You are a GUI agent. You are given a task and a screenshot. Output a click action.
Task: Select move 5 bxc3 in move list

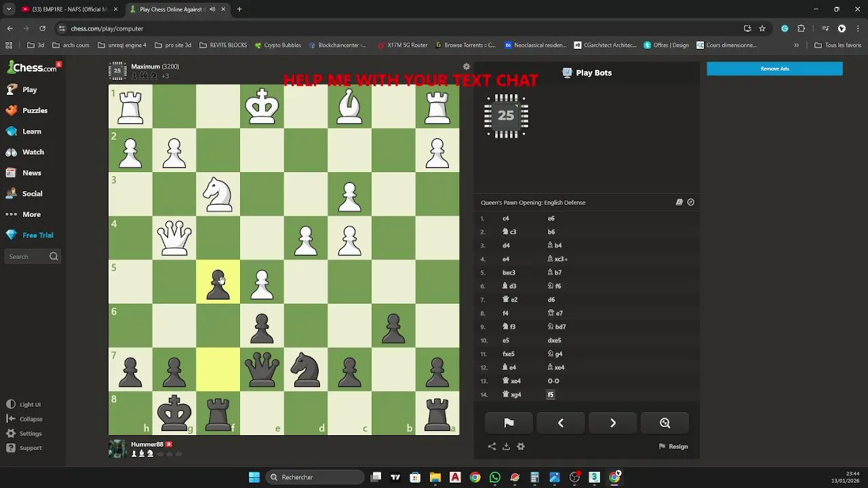click(x=509, y=272)
